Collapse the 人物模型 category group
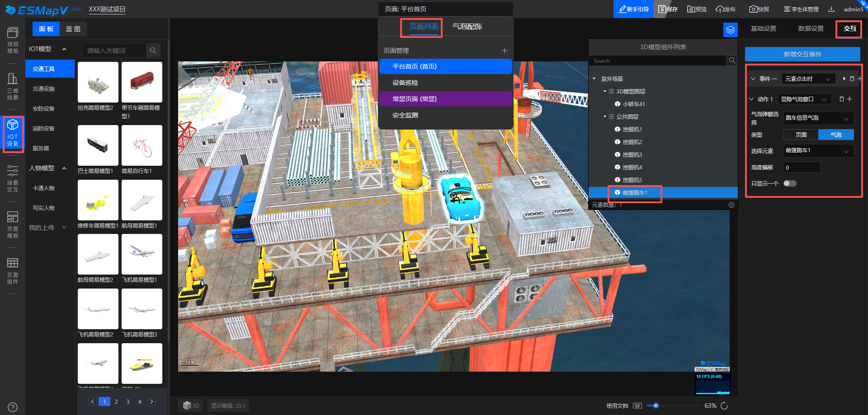Viewport: 868px width, 415px height. [x=64, y=168]
